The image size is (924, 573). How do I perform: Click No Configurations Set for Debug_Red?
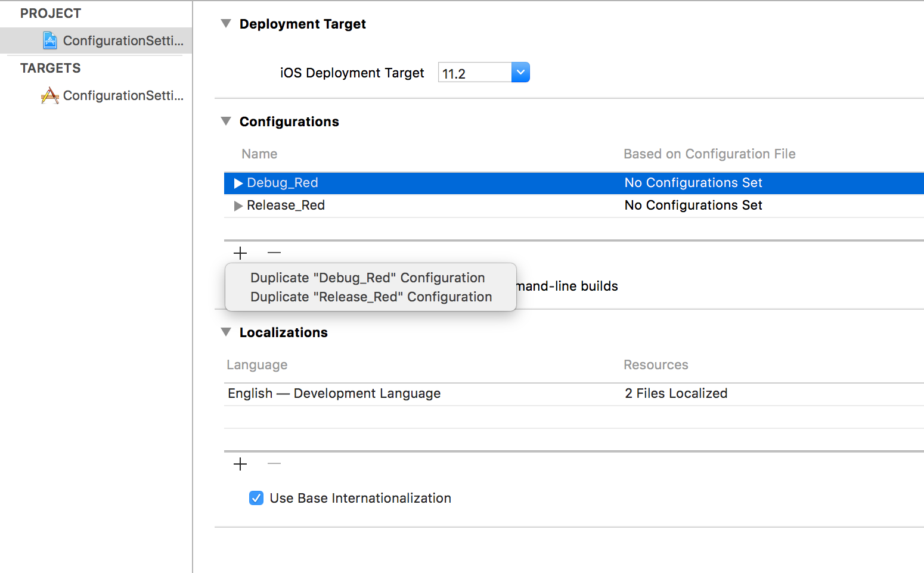(693, 183)
